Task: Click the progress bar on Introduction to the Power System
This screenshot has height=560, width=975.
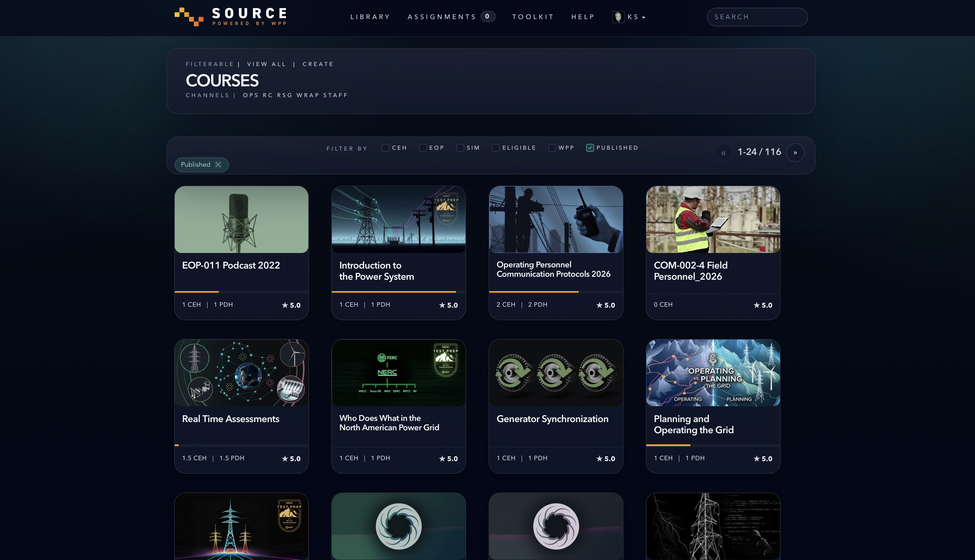Action: 399,292
